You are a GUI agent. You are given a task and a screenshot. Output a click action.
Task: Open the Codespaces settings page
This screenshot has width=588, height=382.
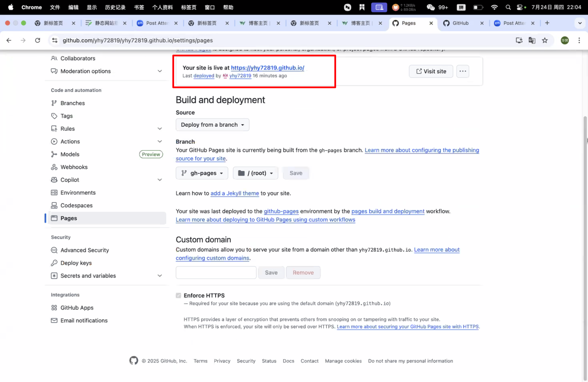(x=77, y=205)
